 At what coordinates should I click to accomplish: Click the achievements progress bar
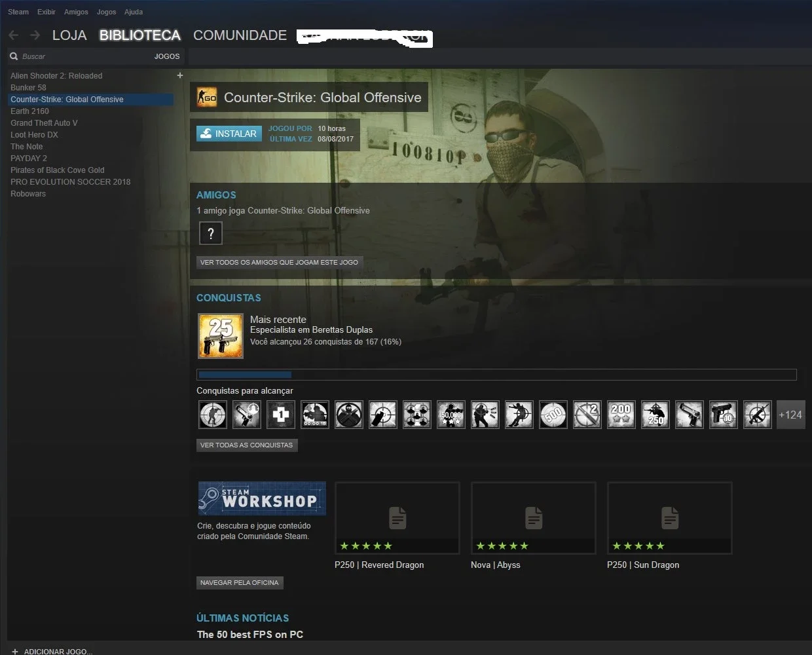click(496, 375)
